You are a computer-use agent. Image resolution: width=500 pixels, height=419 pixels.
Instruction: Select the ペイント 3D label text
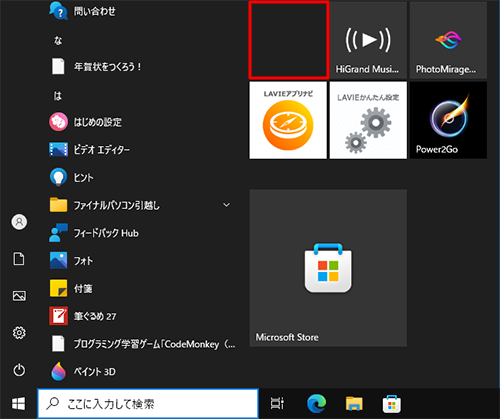(95, 371)
